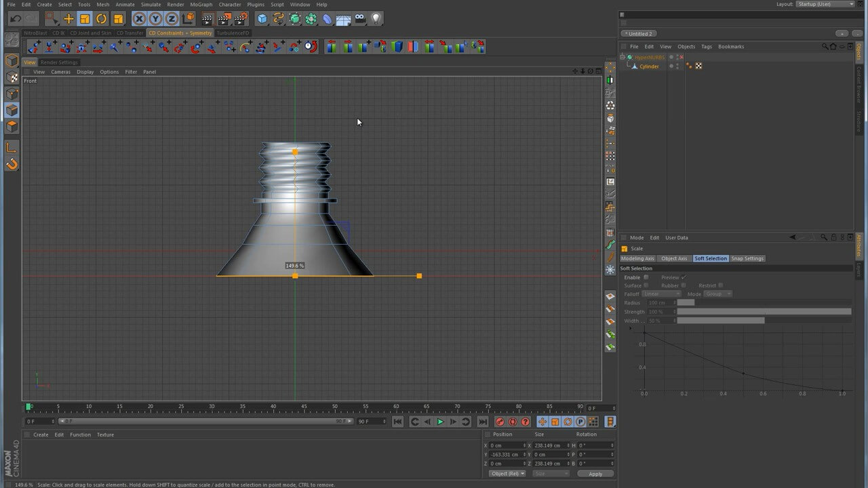
Task: Add a light object with the bulb icon
Action: (x=376, y=19)
